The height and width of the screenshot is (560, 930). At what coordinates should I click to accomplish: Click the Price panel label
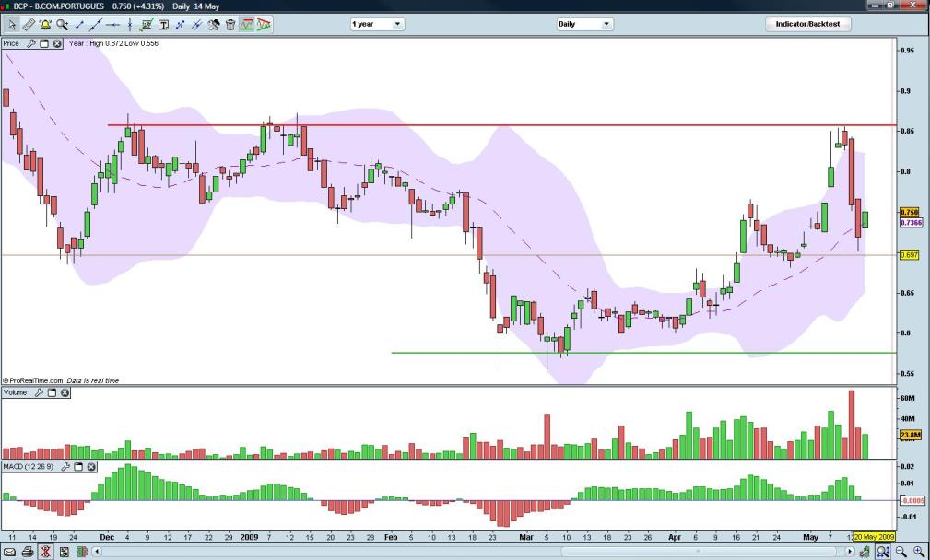11,43
